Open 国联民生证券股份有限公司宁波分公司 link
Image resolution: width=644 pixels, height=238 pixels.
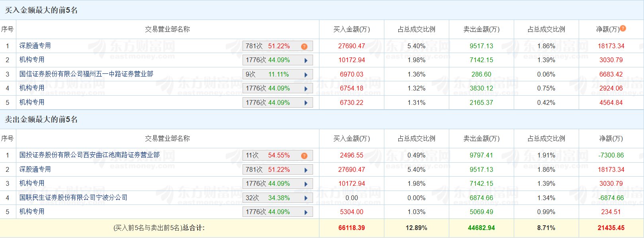(x=73, y=197)
